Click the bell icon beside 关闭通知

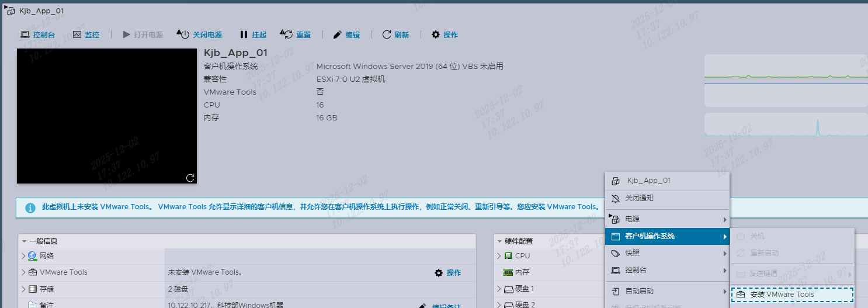click(615, 198)
